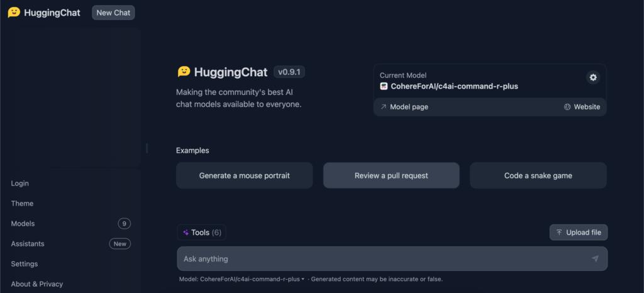Screen dimensions: 644x293
Task: Click the upload arrow icon
Action: click(559, 232)
